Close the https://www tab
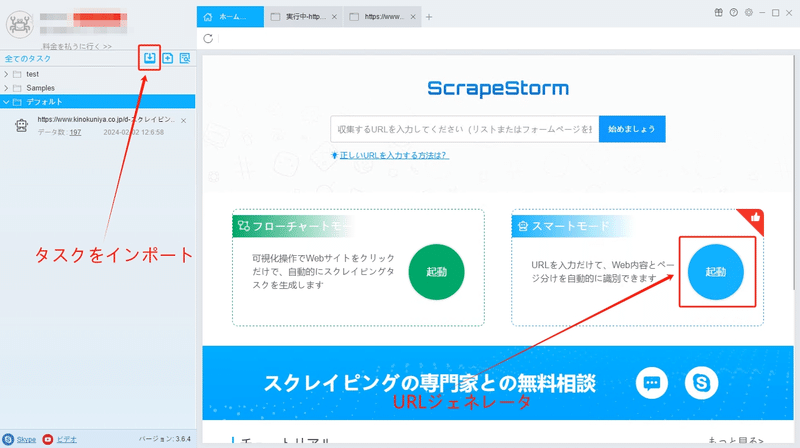Screen dimensions: 800x448 point(413,17)
